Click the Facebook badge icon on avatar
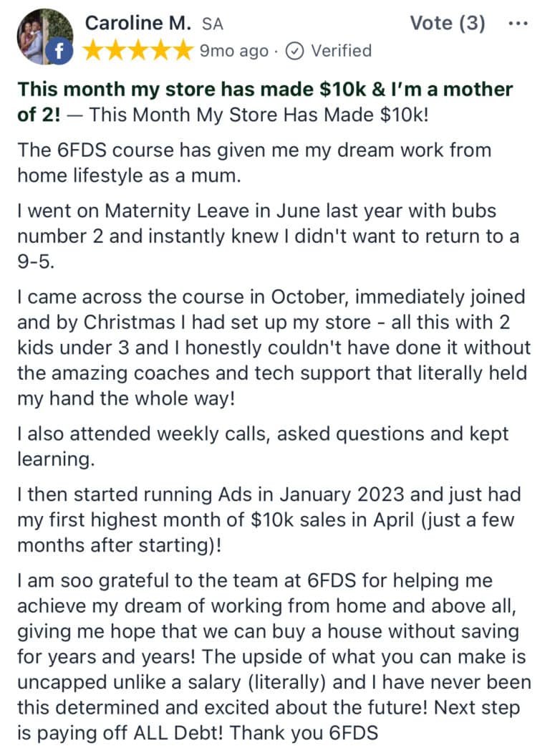Screen dimensions: 550x756 tap(59, 52)
